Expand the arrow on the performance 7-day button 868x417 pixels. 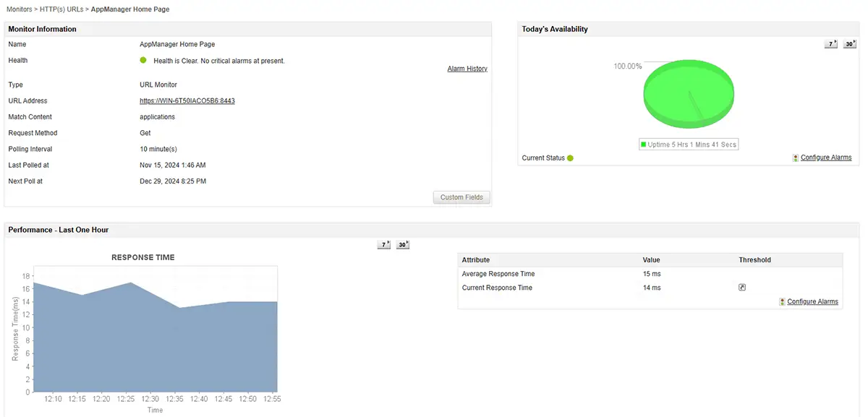pyautogui.click(x=387, y=241)
